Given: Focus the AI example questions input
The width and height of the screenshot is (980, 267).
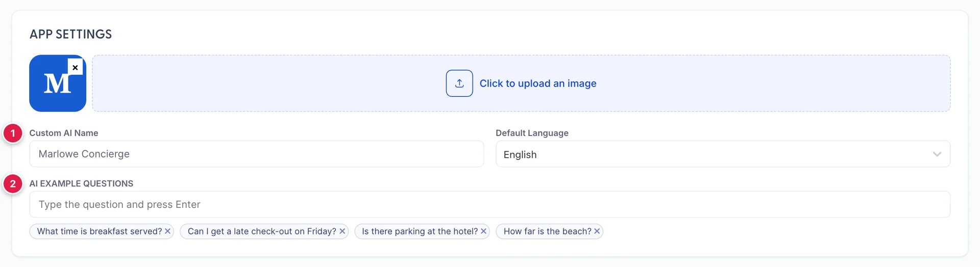Looking at the screenshot, I should coord(490,204).
